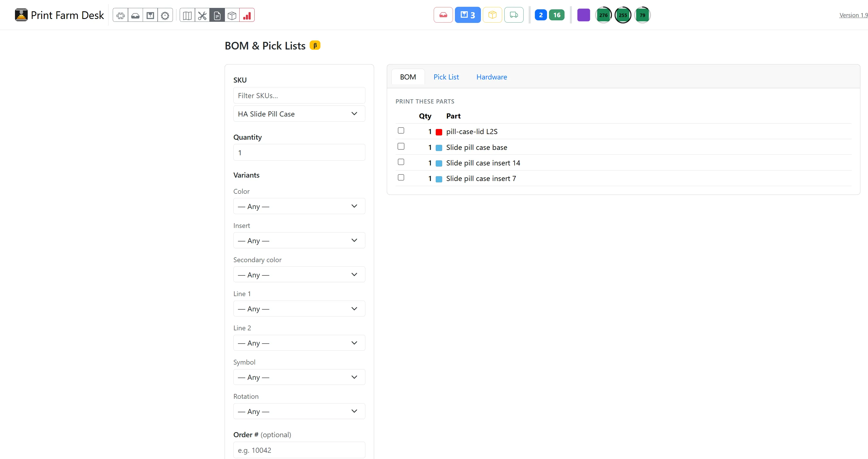Open the Insert variant dropdown
Screen dimensions: 868x459
pos(299,240)
